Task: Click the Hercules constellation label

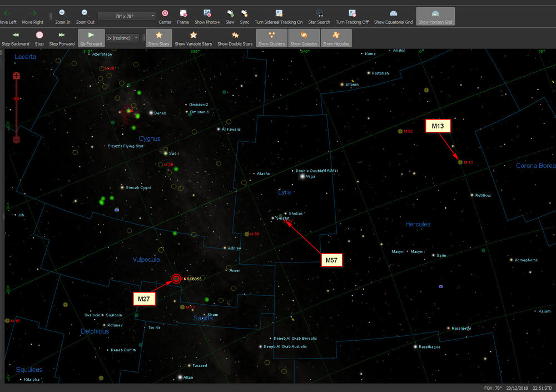Action: (x=418, y=224)
